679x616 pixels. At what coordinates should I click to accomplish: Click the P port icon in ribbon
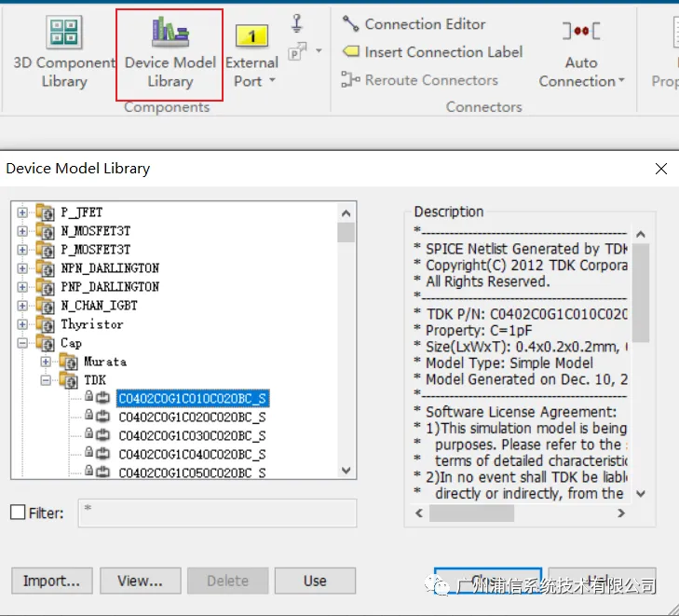pyautogui.click(x=297, y=51)
